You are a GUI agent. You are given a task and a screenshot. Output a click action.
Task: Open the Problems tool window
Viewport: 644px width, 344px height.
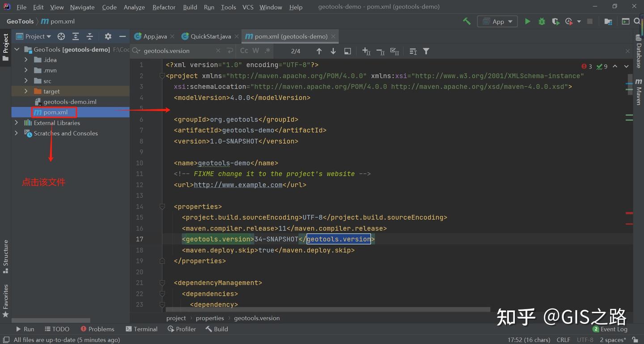pyautogui.click(x=97, y=329)
